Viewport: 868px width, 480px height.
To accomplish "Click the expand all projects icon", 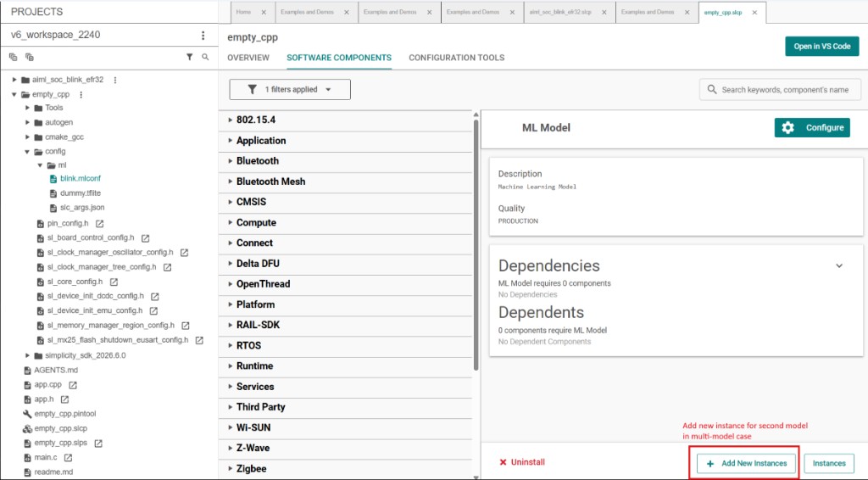I will click(30, 57).
